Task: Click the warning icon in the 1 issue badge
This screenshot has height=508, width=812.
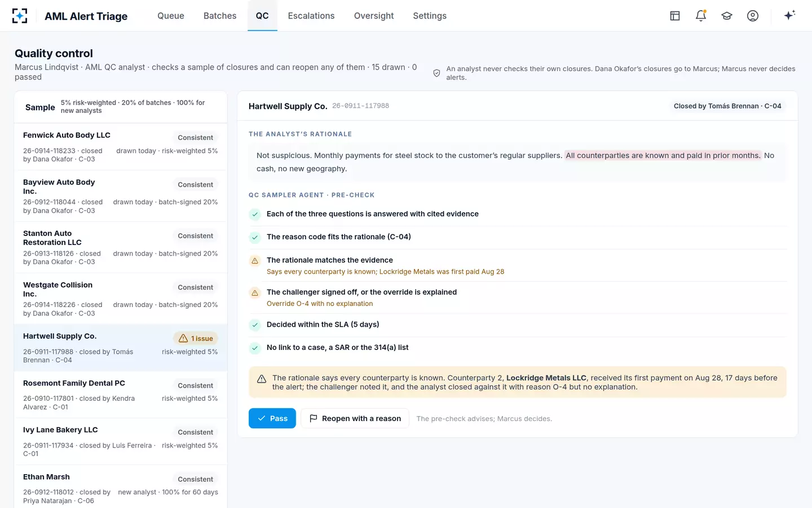Action: point(183,339)
